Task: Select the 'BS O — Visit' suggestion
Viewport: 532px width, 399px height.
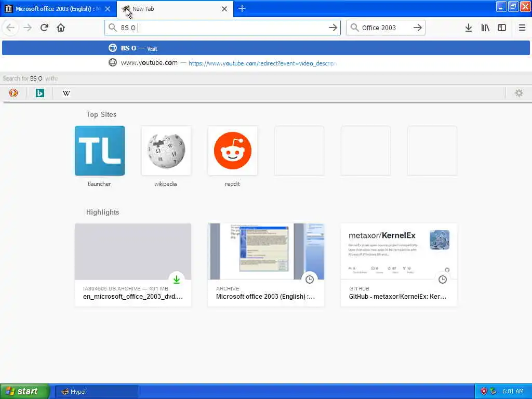Action: pos(265,48)
